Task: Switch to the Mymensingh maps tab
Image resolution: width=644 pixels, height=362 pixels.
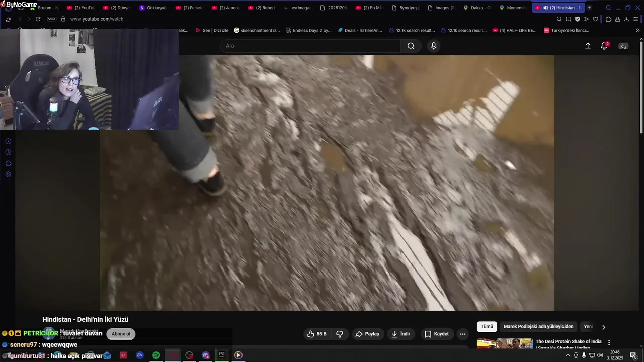Action: click(513, 8)
